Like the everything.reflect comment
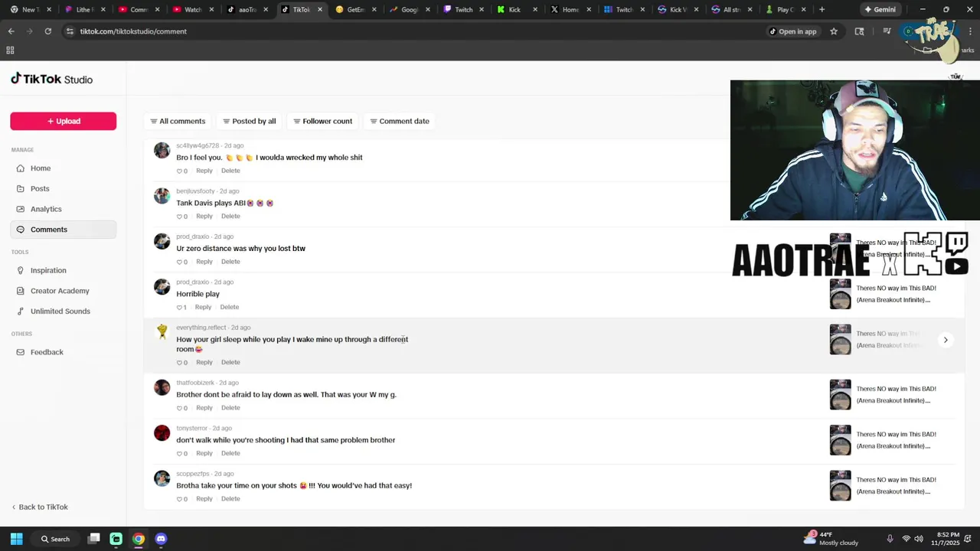 [181, 363]
